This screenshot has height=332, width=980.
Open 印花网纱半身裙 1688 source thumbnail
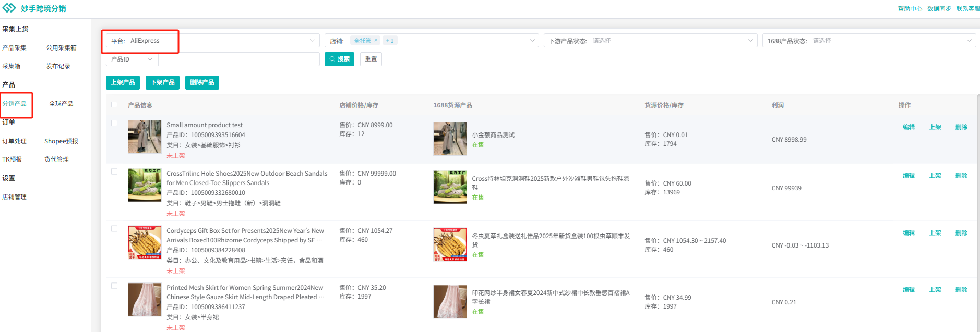450,302
